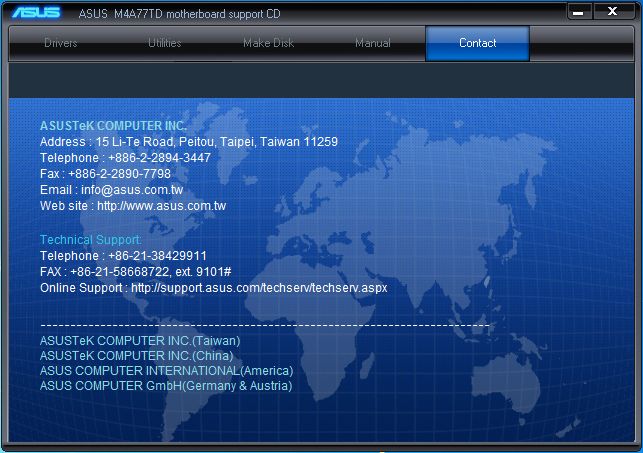Minimize the support CD window
The width and height of the screenshot is (643, 453).
(x=579, y=11)
